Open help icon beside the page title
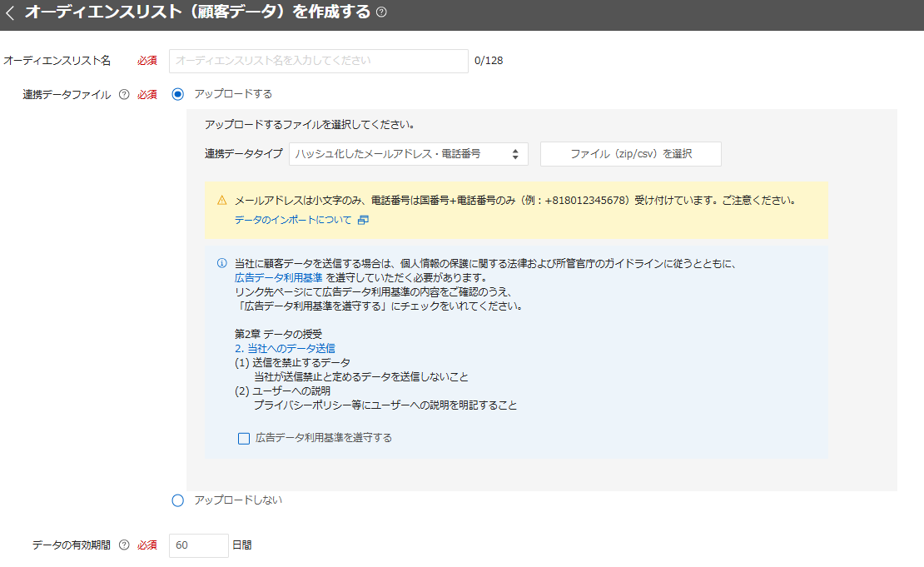 [x=382, y=12]
